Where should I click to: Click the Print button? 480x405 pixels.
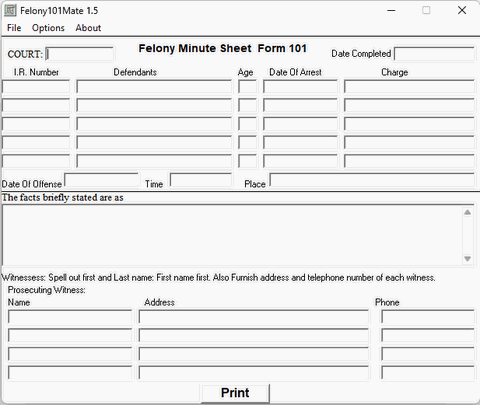(235, 393)
